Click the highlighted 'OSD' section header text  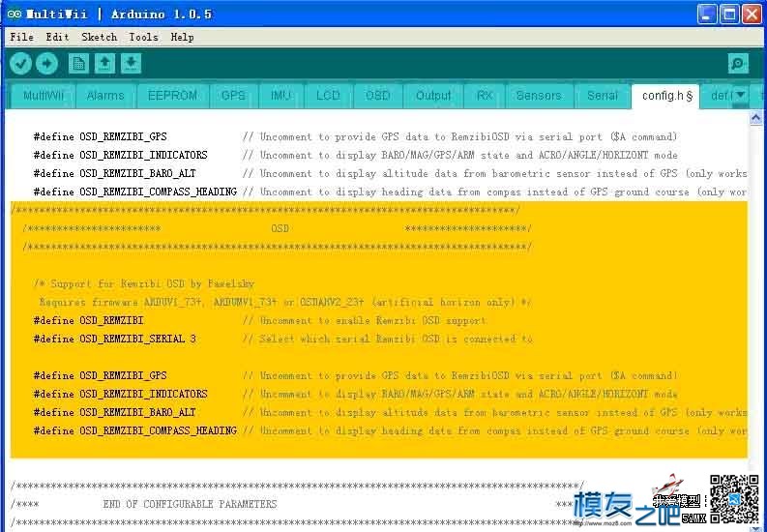(280, 228)
